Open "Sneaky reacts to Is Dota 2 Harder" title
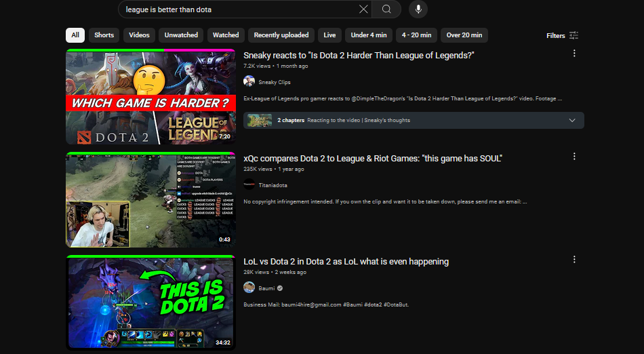 pos(359,56)
